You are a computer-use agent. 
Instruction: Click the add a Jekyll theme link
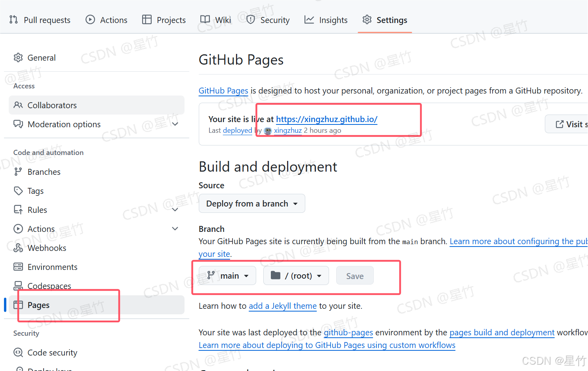(282, 306)
